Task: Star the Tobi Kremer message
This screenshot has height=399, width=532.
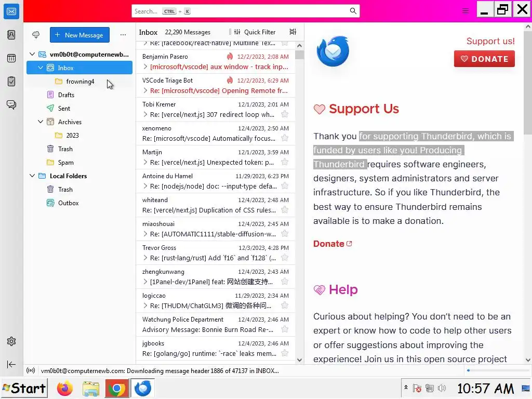Action: tap(285, 114)
